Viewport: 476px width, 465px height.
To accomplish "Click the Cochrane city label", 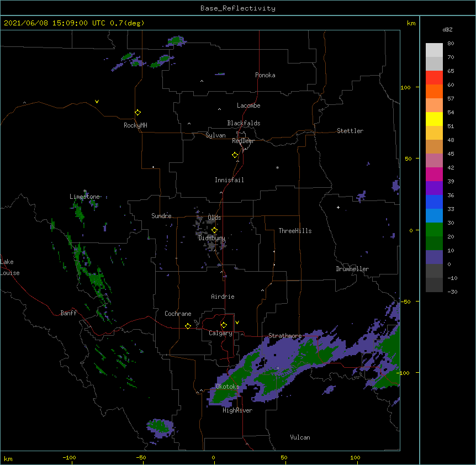I will (x=178, y=314).
